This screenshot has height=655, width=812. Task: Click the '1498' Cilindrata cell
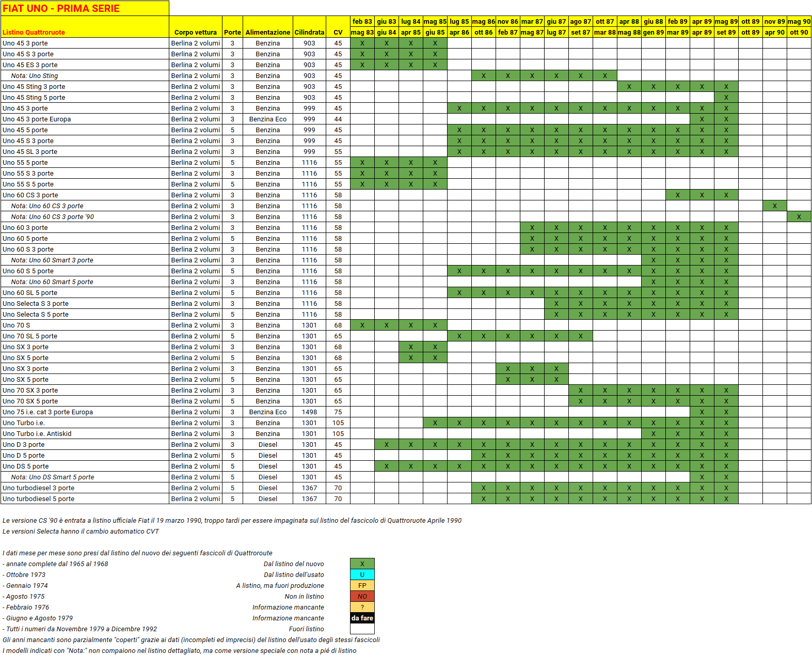pos(309,412)
